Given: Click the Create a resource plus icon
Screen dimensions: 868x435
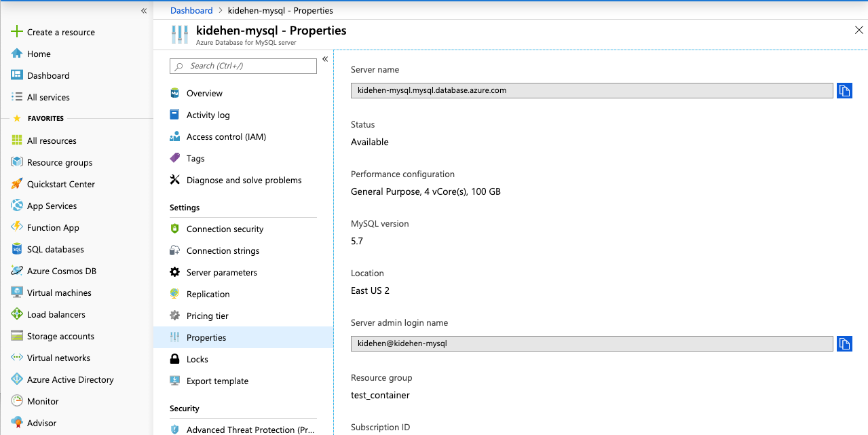Looking at the screenshot, I should pyautogui.click(x=17, y=32).
